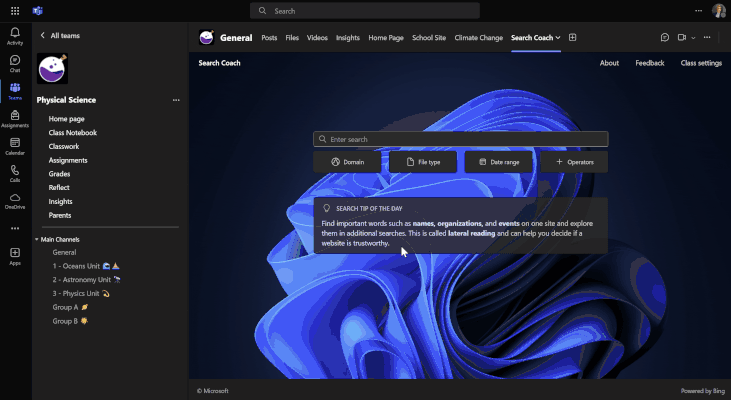The width and height of the screenshot is (731, 400).
Task: Click the Operators filter button
Action: tap(574, 162)
